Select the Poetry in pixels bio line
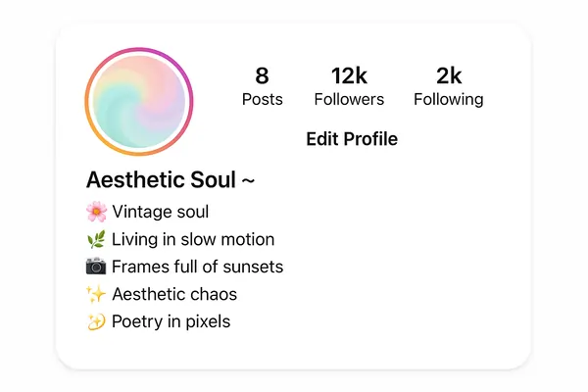The width and height of the screenshot is (588, 392). [x=171, y=321]
